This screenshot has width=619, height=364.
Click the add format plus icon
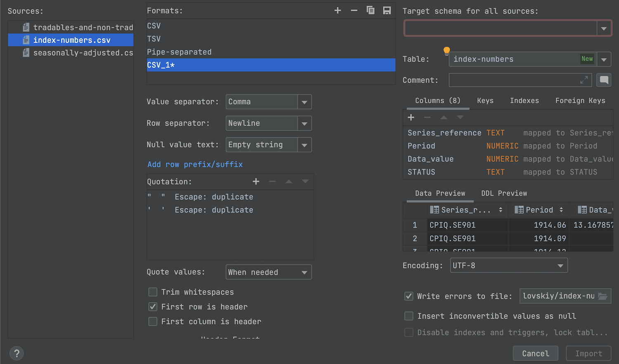[338, 10]
